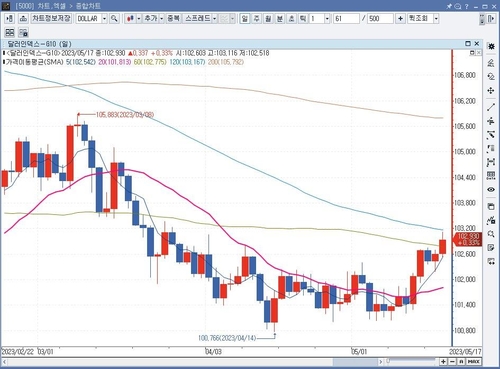Click the chart window capture icon
Image resolution: width=500 pixels, height=369 pixels.
click(x=491, y=206)
